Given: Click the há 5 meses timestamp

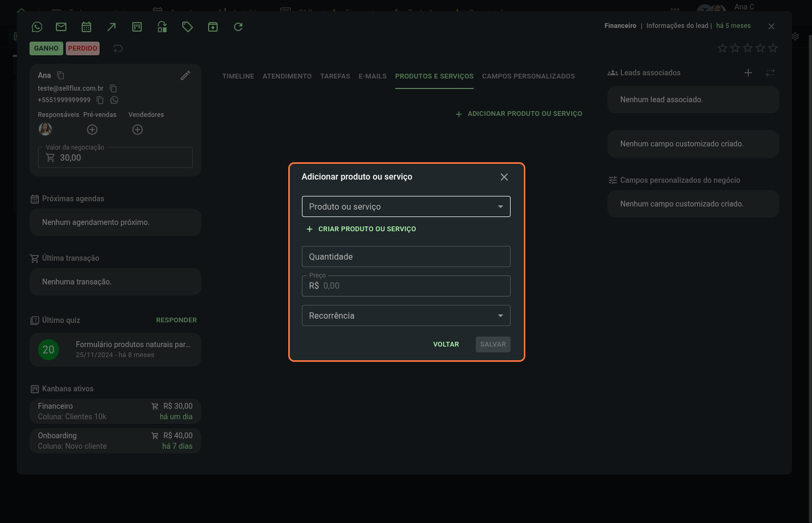Looking at the screenshot, I should coord(733,26).
